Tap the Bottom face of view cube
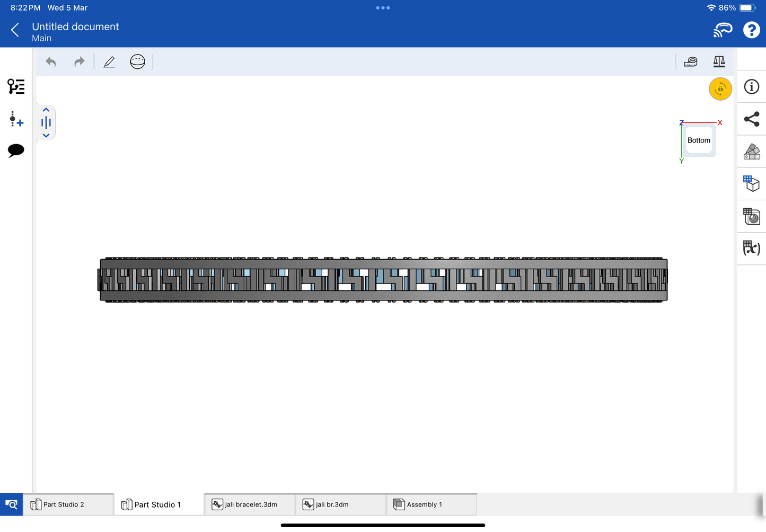 (699, 140)
